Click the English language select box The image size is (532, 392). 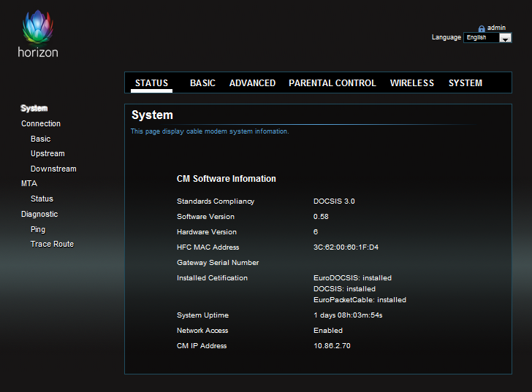(x=487, y=38)
